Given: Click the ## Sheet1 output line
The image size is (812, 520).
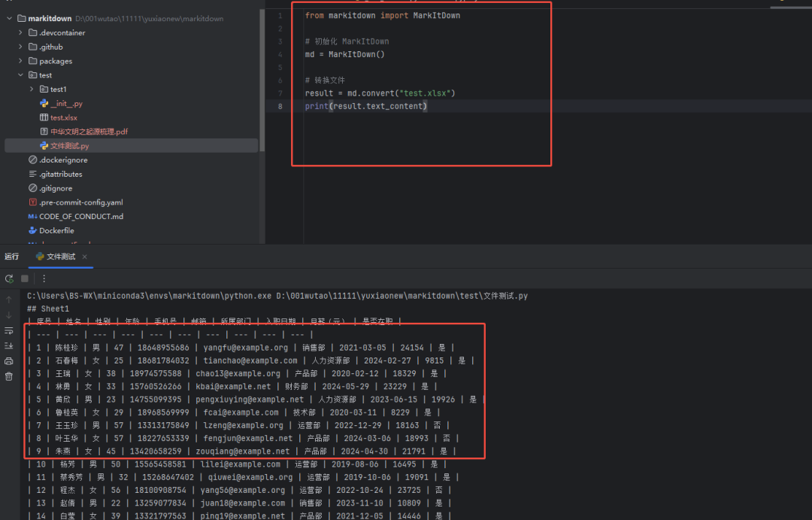Looking at the screenshot, I should [x=48, y=309].
